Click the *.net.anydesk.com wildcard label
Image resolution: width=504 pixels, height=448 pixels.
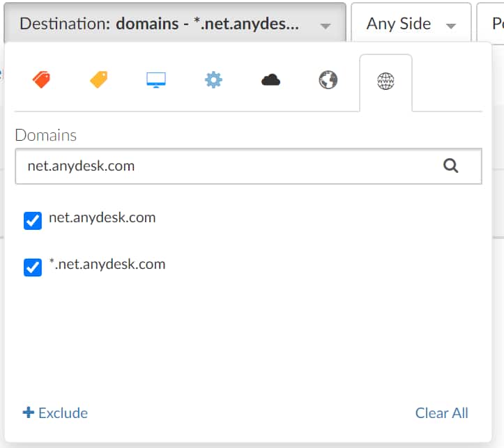(107, 264)
